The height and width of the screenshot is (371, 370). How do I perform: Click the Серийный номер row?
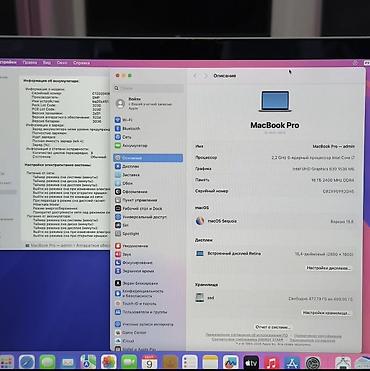[x=275, y=191]
